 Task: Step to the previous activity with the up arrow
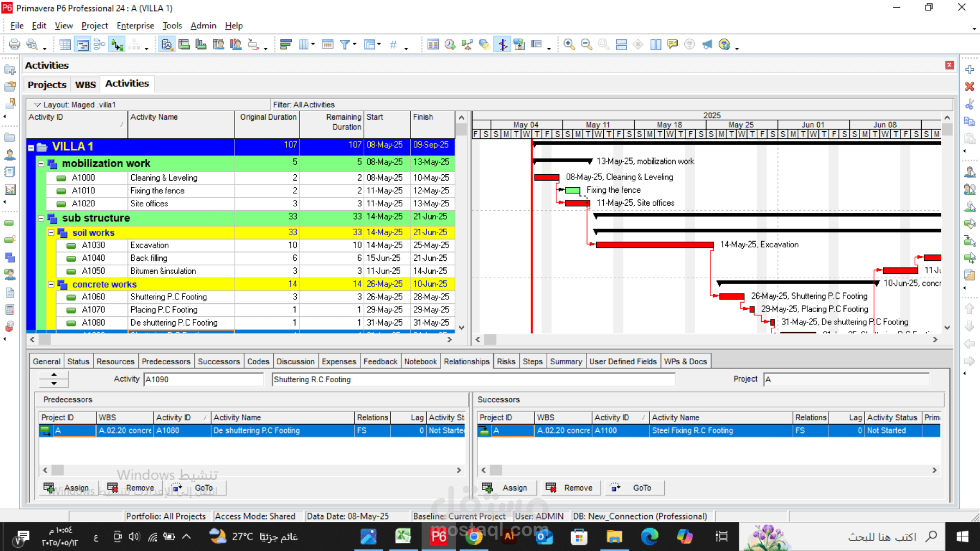[x=53, y=375]
